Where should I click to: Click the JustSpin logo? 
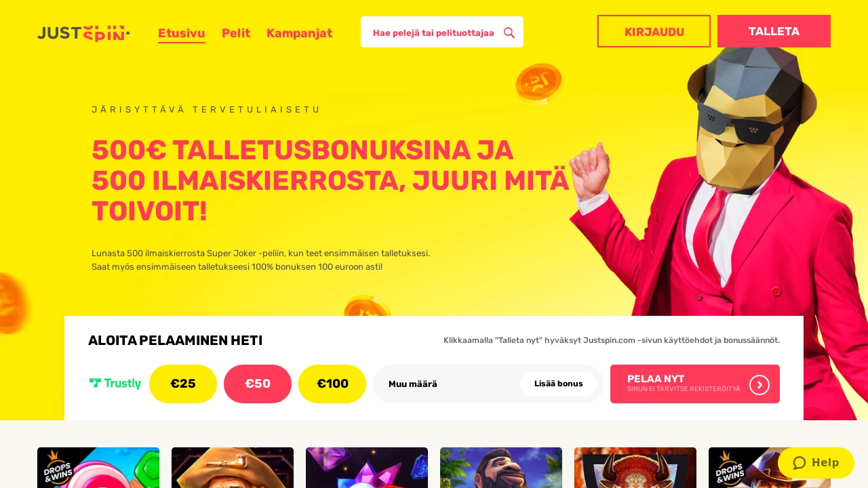pos(83,33)
